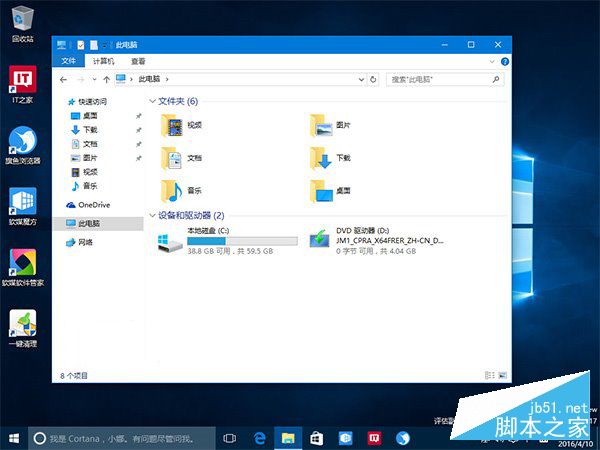Expand the ribbon chevron

pyautogui.click(x=492, y=62)
